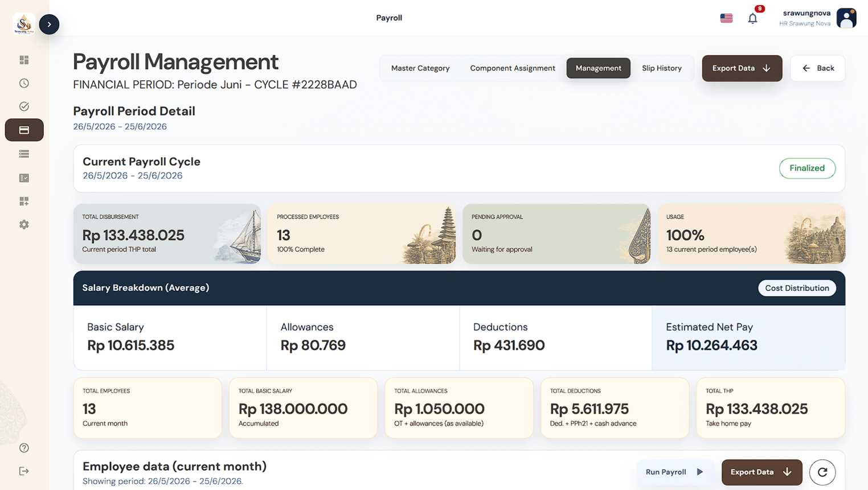This screenshot has width=868, height=490.
Task: Click Total Allowances Rp 1.050.000
Action: click(459, 408)
